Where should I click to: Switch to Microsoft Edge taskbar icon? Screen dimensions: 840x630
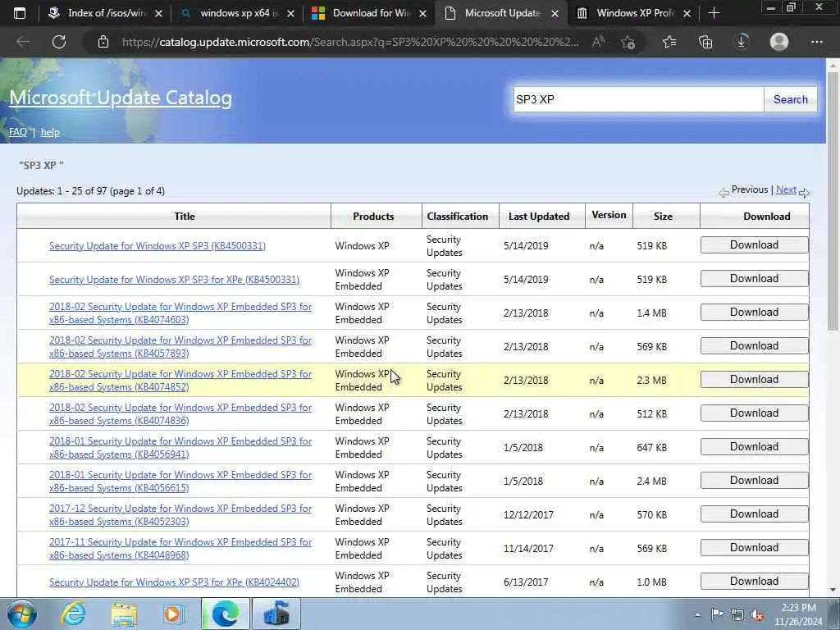coord(225,614)
